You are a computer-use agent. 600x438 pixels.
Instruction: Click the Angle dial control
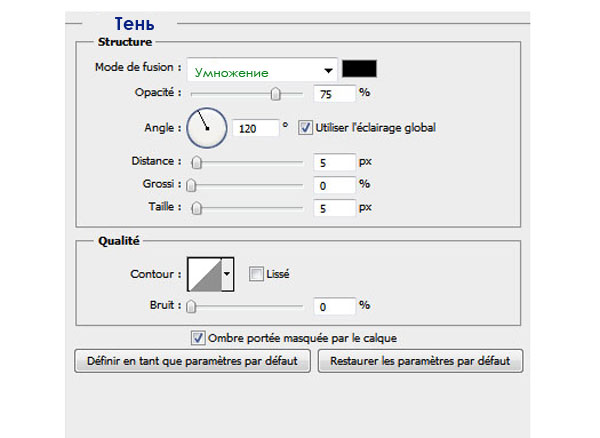[x=207, y=128]
